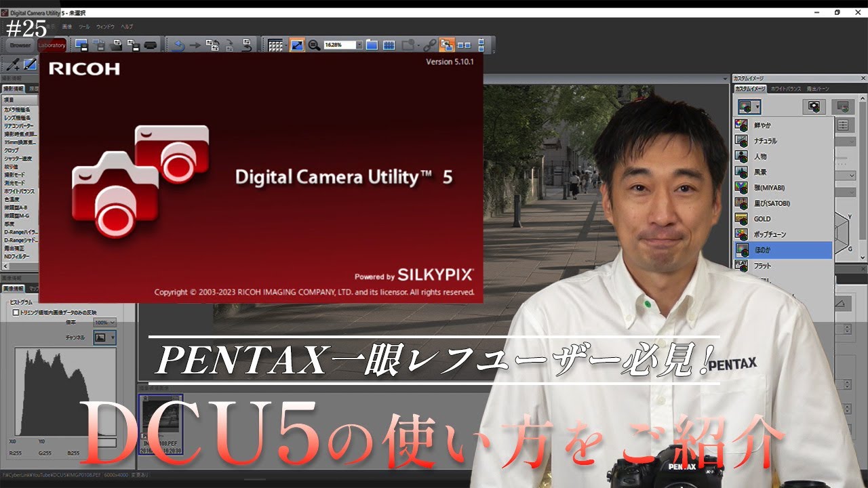Switch to the 露出/トーン tab

point(818,89)
